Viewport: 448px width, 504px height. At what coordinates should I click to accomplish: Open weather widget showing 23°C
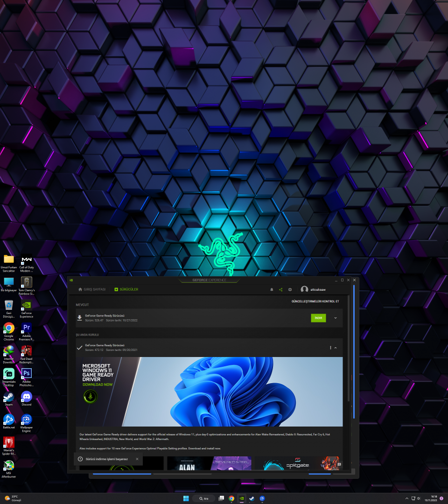click(13, 498)
